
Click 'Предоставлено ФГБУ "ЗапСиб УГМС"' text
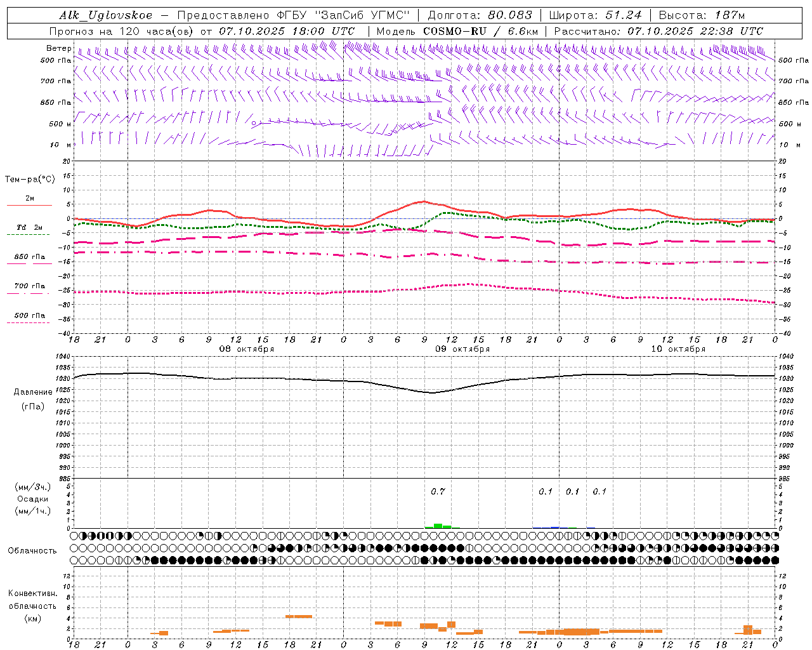(x=294, y=15)
